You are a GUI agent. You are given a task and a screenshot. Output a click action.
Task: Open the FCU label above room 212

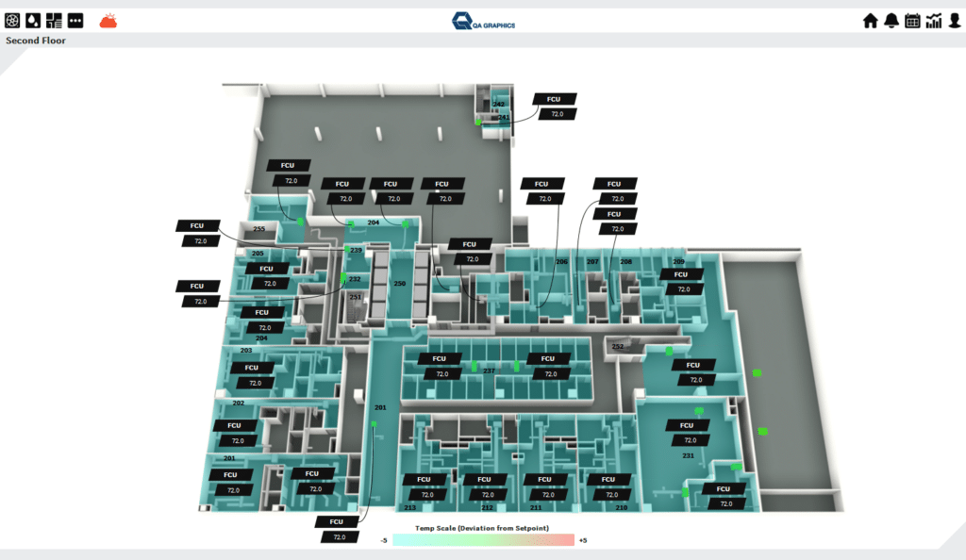tap(485, 479)
